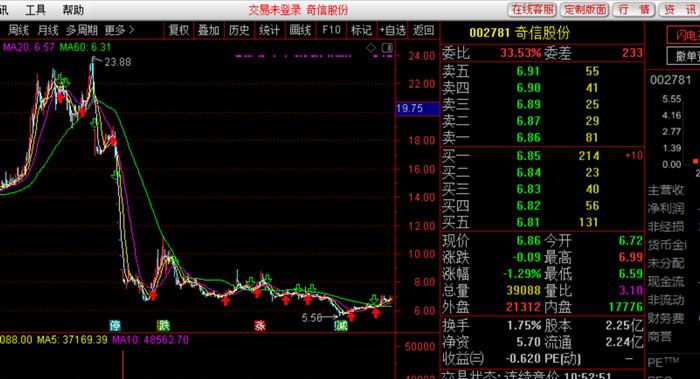
Task: Toggle the 标记 mark on this stock
Action: click(x=361, y=30)
